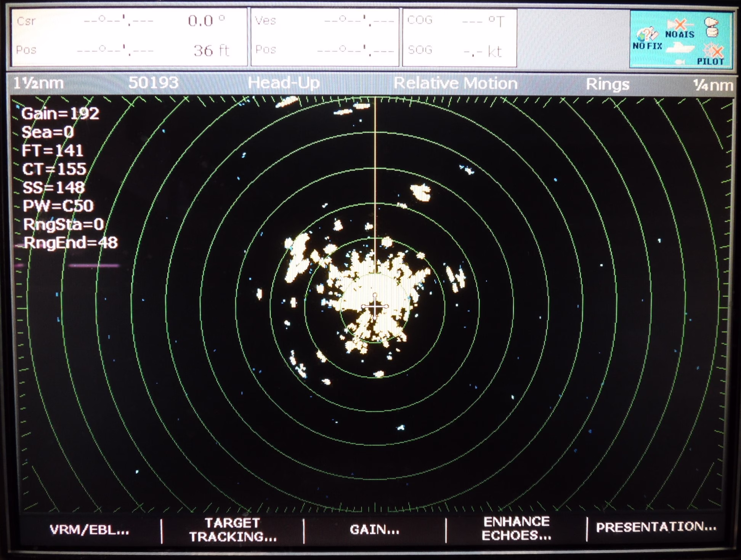The width and height of the screenshot is (741, 560).
Task: Toggle the Relative Motion mode label
Action: 455,83
